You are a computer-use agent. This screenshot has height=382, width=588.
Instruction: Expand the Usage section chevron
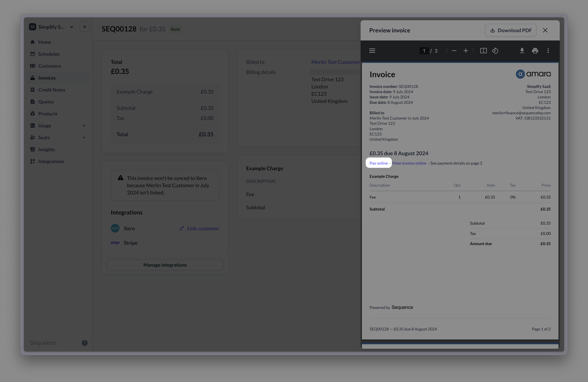pyautogui.click(x=84, y=125)
